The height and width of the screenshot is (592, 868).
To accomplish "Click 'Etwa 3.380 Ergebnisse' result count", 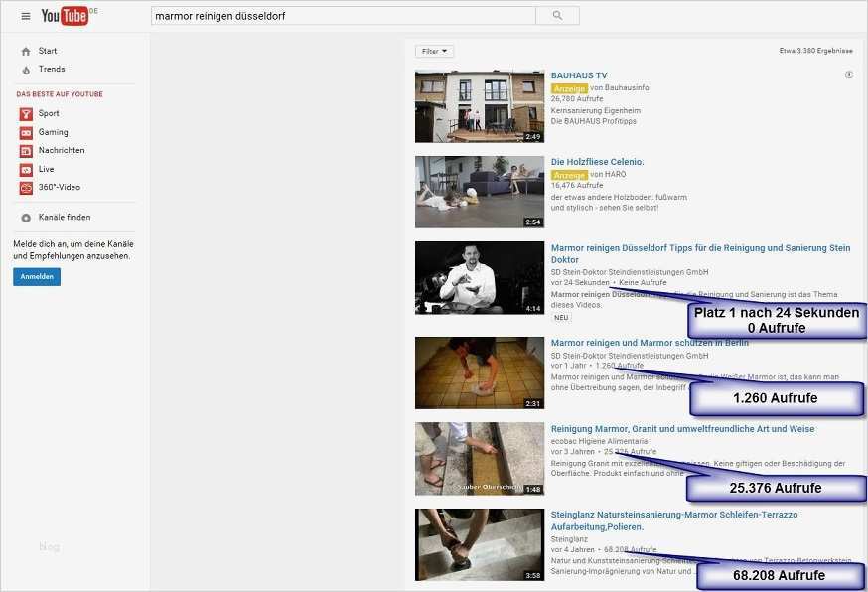I will pos(816,51).
